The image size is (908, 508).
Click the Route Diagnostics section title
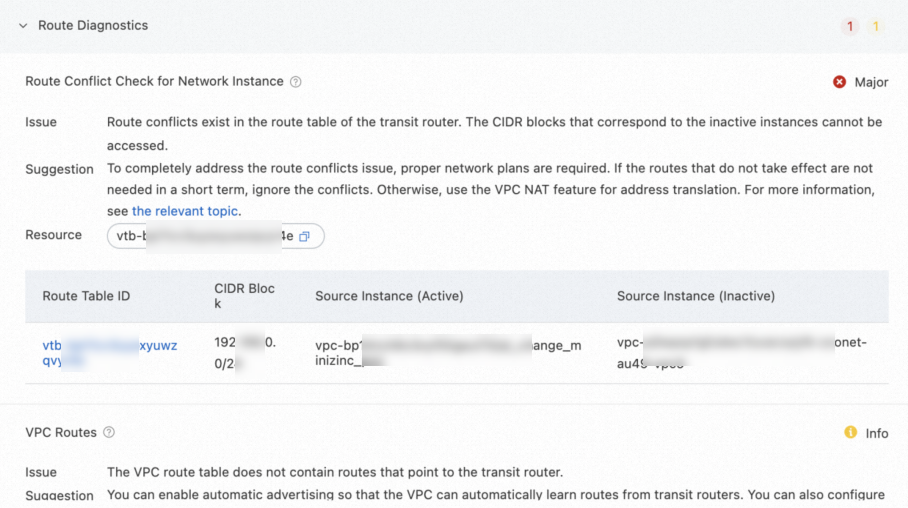(x=93, y=26)
